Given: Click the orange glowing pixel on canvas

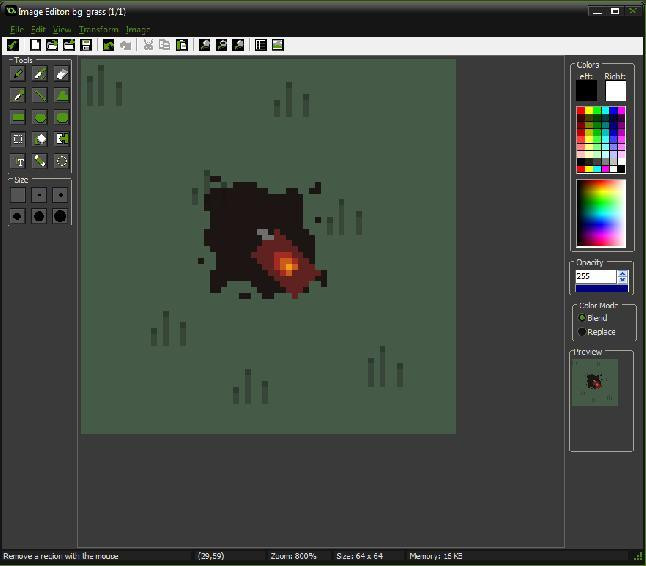Looking at the screenshot, I should click(288, 265).
